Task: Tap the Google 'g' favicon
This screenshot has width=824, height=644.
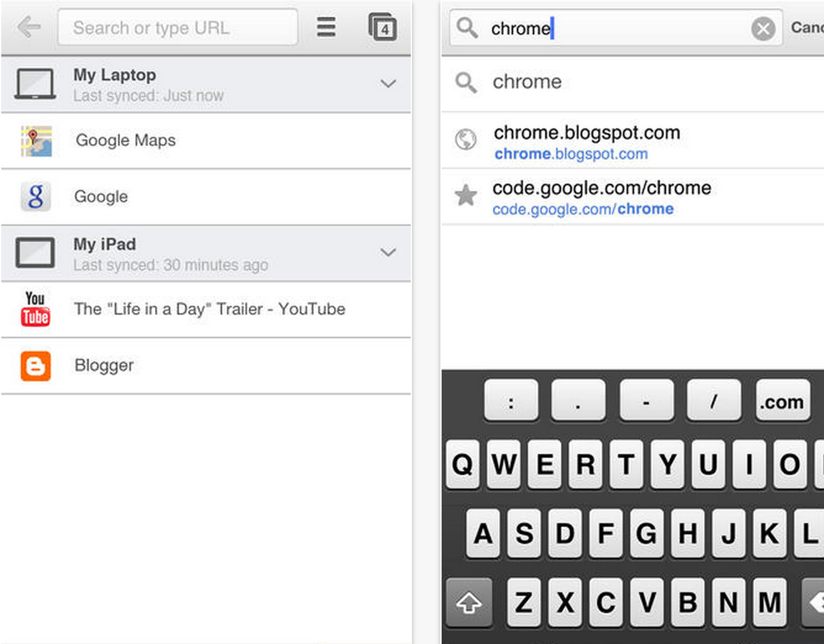Action: pyautogui.click(x=36, y=197)
